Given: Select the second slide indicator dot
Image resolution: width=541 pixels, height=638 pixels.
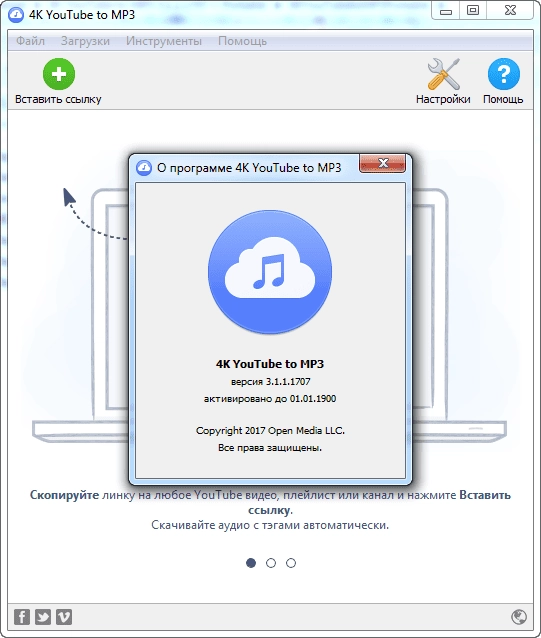Looking at the screenshot, I should click(x=271, y=563).
